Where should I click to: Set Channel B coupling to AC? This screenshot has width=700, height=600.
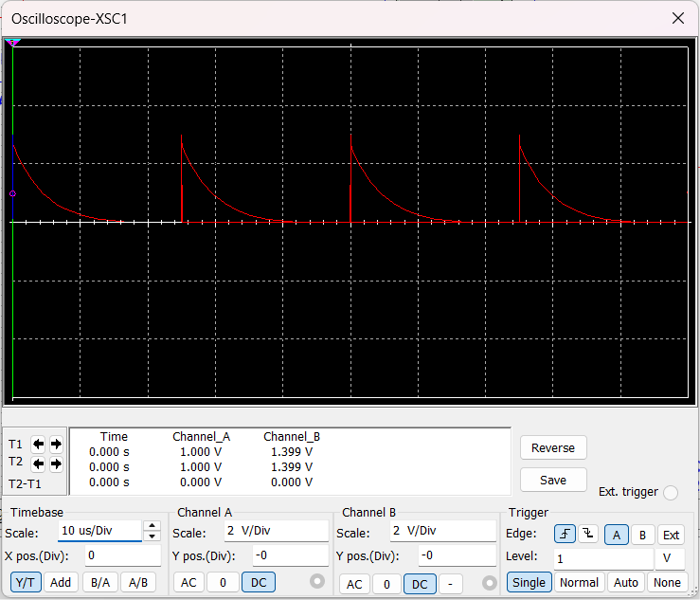(x=354, y=584)
